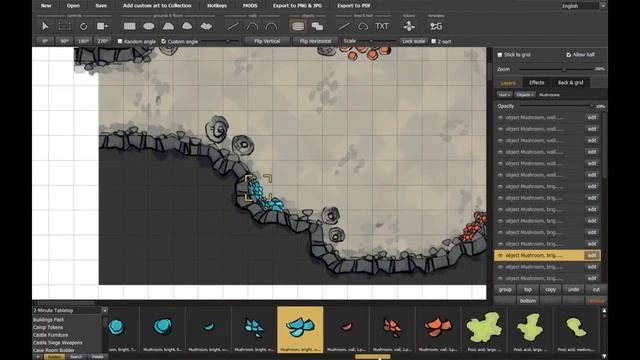
Task: Enable the Random angle checkbox
Action: (x=120, y=41)
